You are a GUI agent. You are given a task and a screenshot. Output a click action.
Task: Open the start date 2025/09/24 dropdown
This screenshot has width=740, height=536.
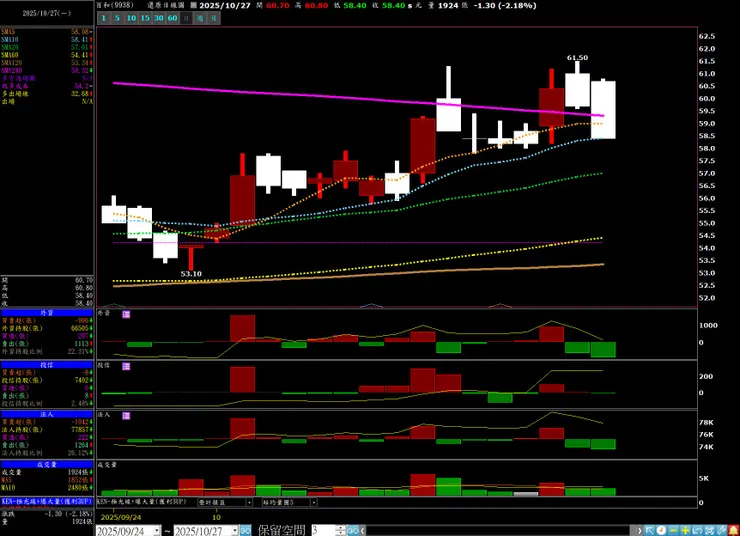(157, 531)
